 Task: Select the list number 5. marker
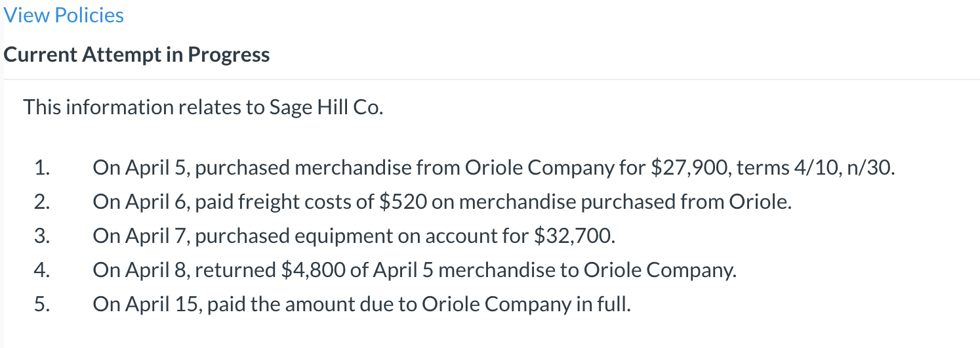click(x=42, y=304)
